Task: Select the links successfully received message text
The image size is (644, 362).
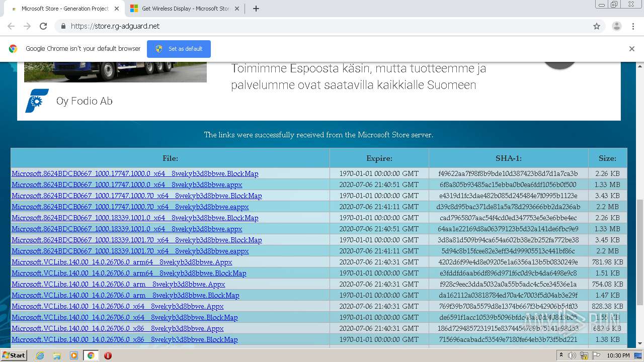Action: (x=318, y=135)
